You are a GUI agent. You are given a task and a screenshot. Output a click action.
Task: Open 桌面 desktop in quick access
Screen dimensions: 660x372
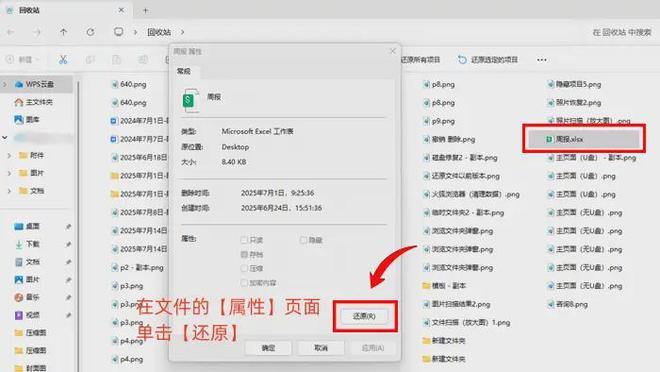point(27,226)
